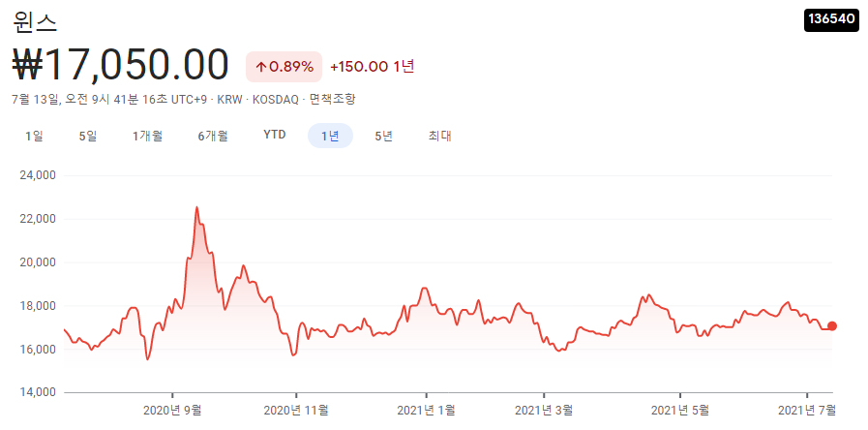
Task: Click the 0.89% change badge
Action: [284, 67]
